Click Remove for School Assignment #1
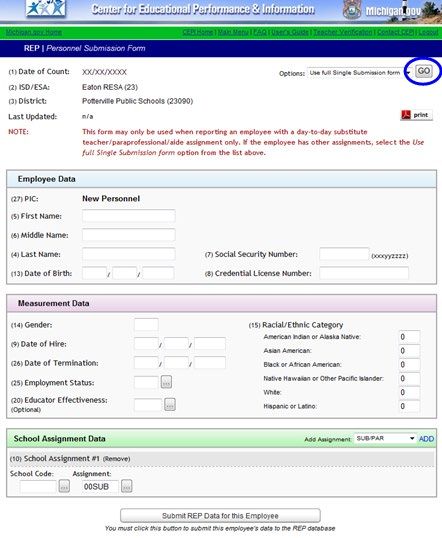The height and width of the screenshot is (538, 442). (x=116, y=459)
